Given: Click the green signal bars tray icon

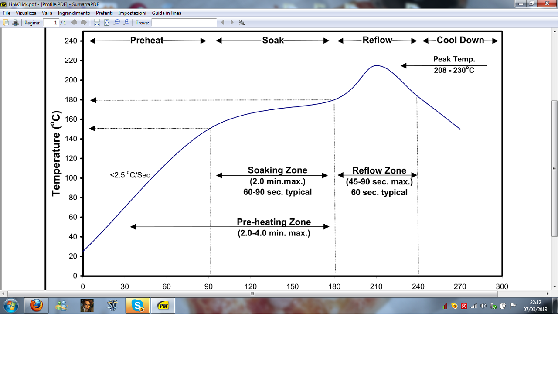Looking at the screenshot, I should point(444,306).
